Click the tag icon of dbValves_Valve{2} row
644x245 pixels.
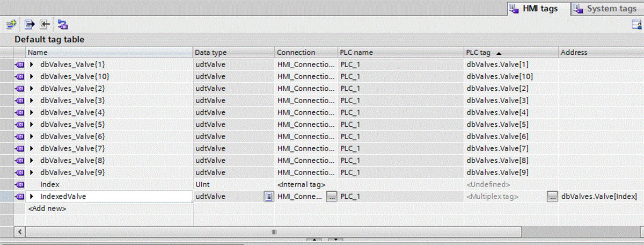20,88
